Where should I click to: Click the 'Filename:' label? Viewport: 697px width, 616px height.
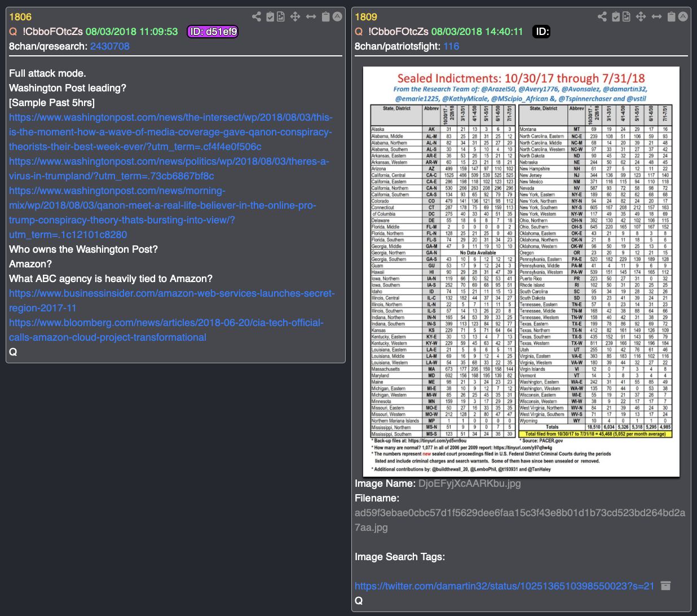click(x=377, y=498)
